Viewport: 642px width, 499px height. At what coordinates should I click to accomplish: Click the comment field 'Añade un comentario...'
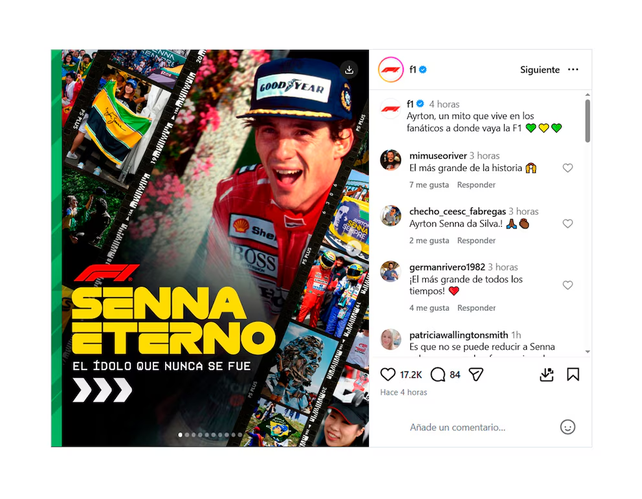click(457, 427)
